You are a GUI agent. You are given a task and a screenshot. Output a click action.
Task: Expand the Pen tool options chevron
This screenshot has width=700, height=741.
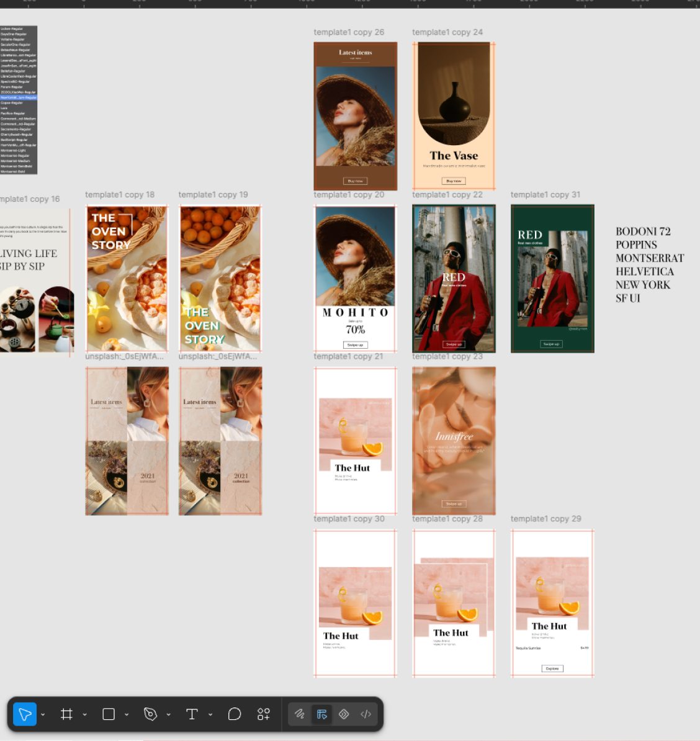[x=168, y=714]
